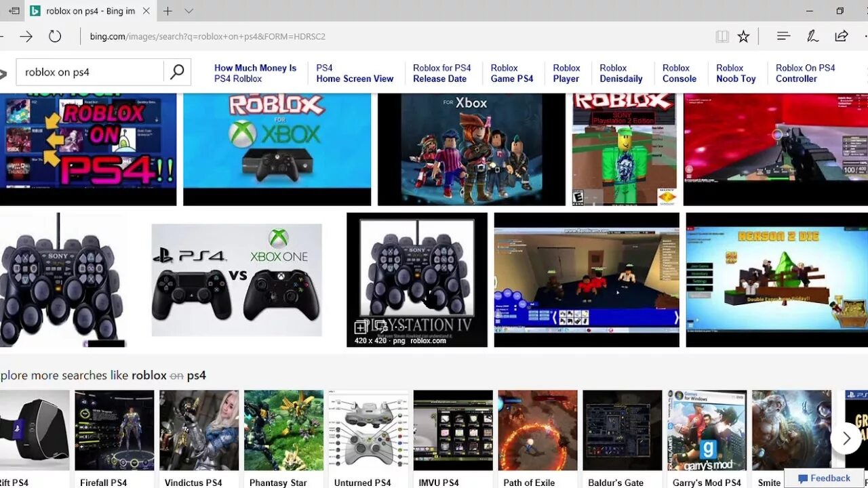Expand tab previews chevron
This screenshot has width=868, height=488.
[x=189, y=11]
